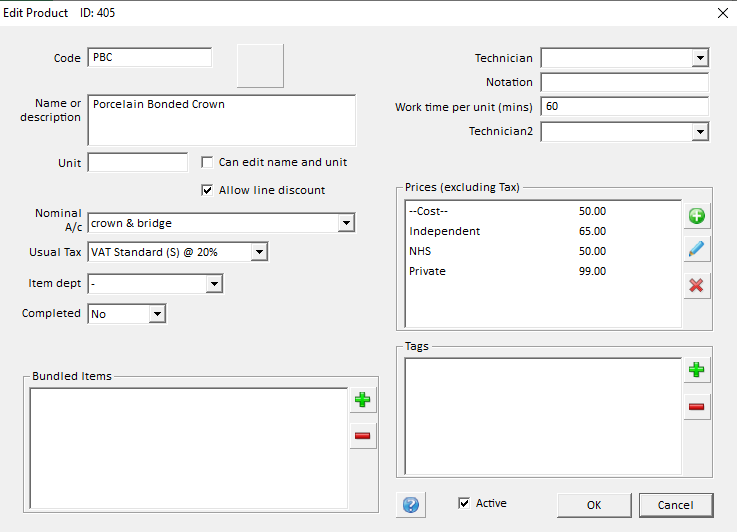Click the product image box beside Code
This screenshot has height=532, width=737.
click(260, 65)
